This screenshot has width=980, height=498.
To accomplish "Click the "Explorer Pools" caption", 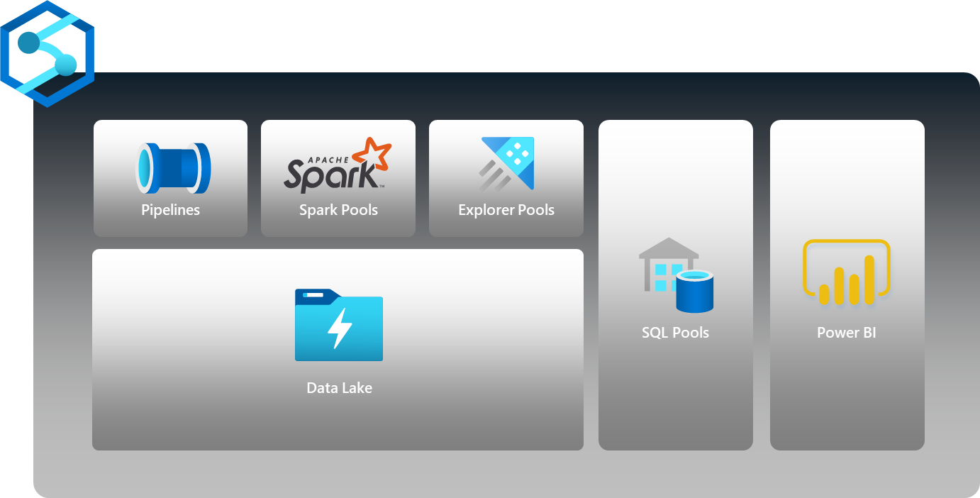I will (x=506, y=210).
